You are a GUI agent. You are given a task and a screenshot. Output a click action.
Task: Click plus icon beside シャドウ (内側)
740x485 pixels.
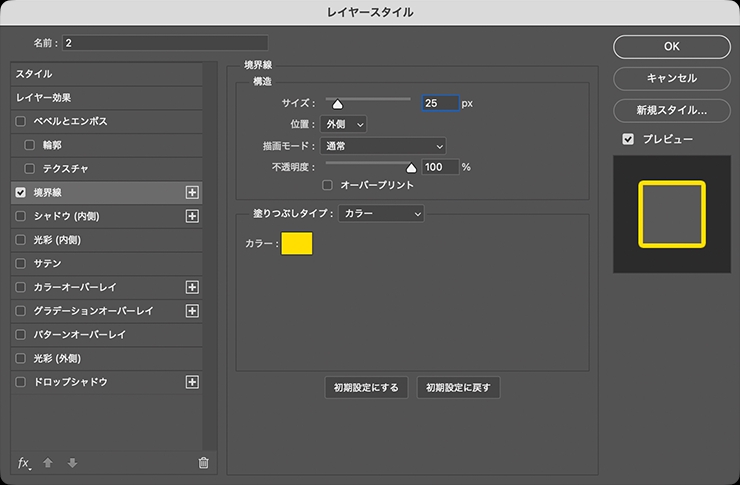(193, 216)
